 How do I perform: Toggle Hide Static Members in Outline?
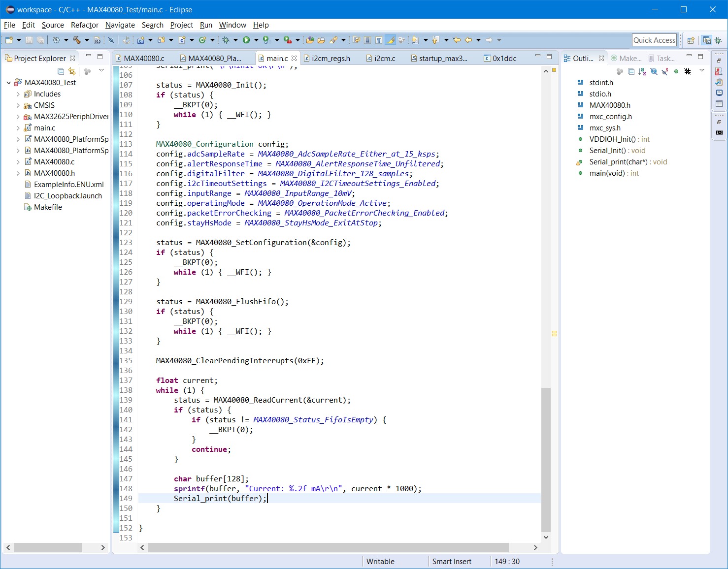[x=665, y=71]
